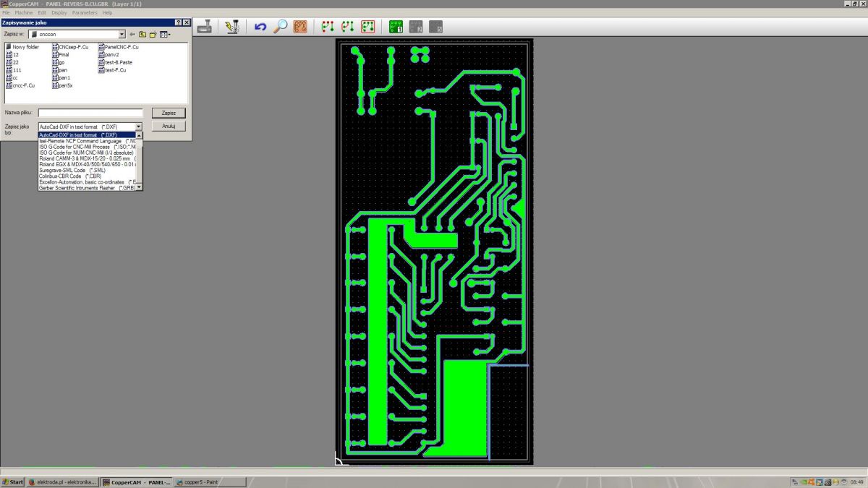Choose ISO G-Code for NUM CNC-Mill format

pyautogui.click(x=87, y=153)
